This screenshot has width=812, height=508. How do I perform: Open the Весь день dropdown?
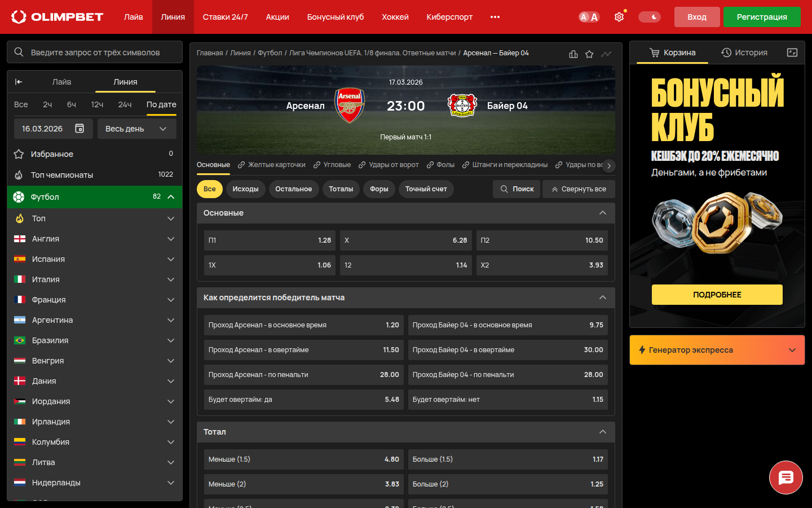pyautogui.click(x=137, y=129)
